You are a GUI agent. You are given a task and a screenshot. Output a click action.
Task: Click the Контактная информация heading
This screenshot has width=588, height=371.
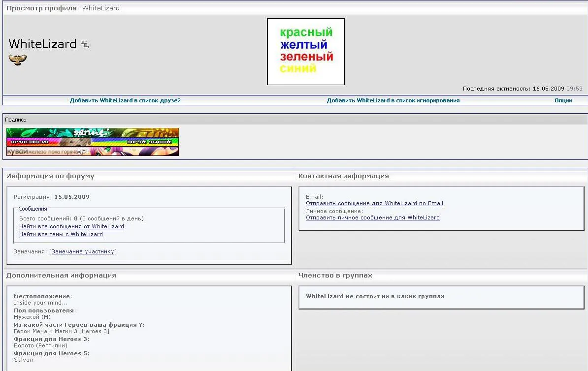click(344, 176)
